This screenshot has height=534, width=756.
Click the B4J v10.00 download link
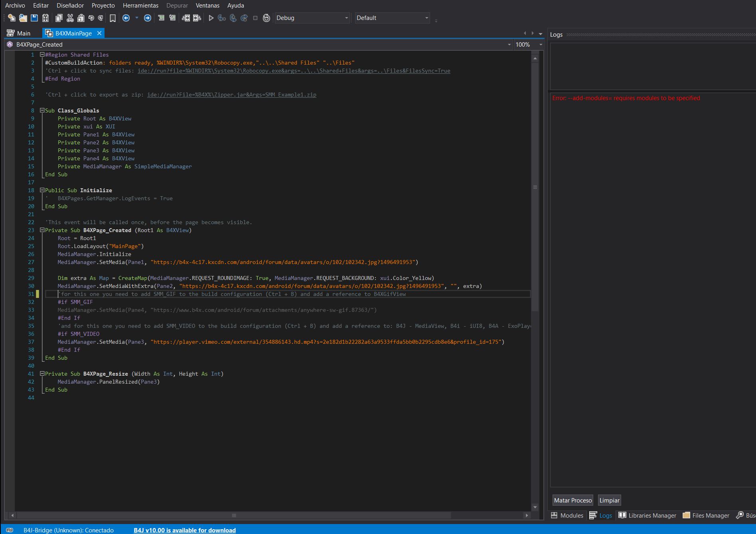tap(185, 530)
